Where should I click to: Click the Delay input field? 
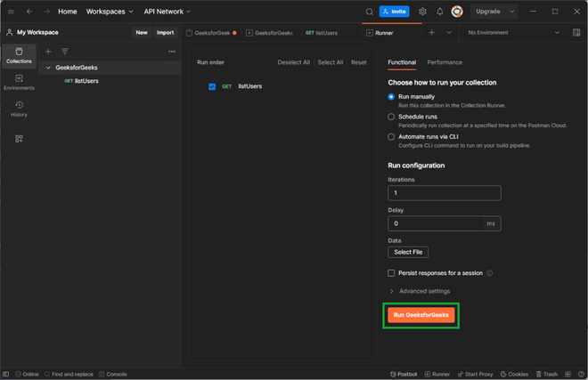coord(445,223)
